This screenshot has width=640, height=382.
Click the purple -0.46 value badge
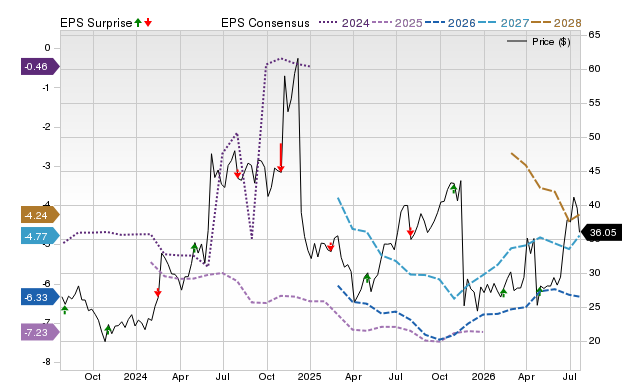point(40,67)
